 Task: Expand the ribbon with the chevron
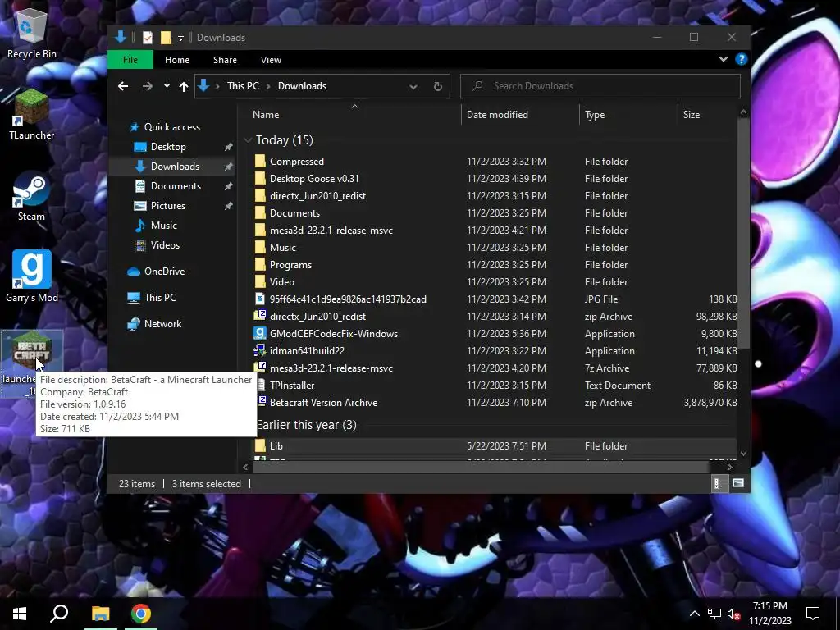[x=724, y=59]
